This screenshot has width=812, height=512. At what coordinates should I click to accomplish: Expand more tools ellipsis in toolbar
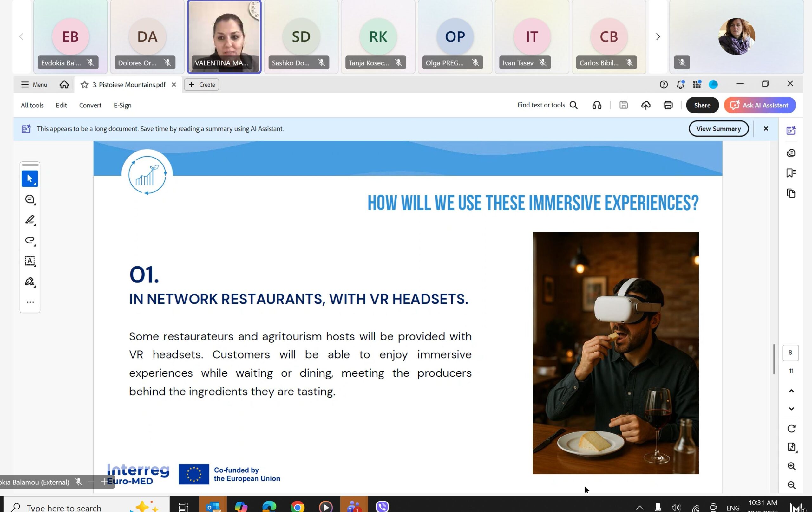click(30, 302)
